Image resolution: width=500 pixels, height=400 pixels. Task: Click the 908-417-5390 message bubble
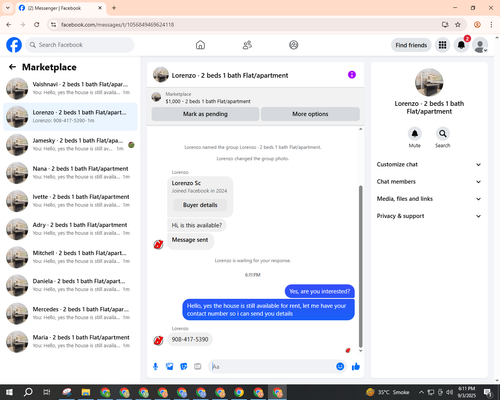tap(190, 339)
